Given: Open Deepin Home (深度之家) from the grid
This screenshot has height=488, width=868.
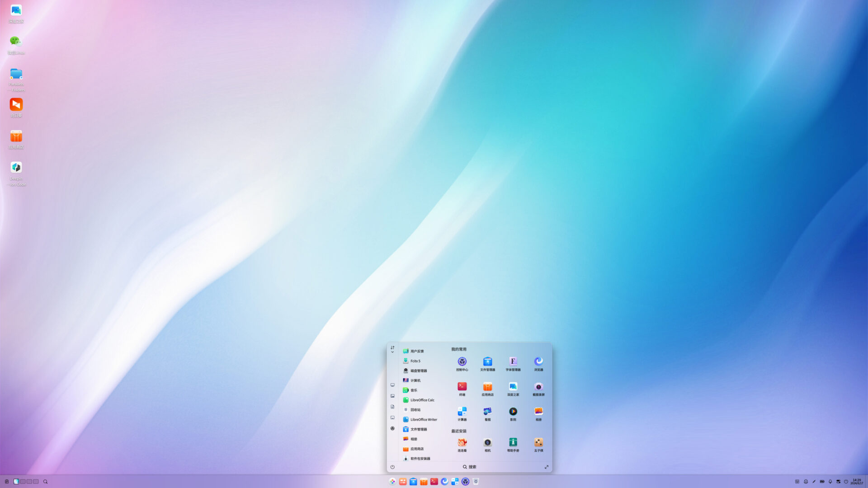Looking at the screenshot, I should [513, 386].
